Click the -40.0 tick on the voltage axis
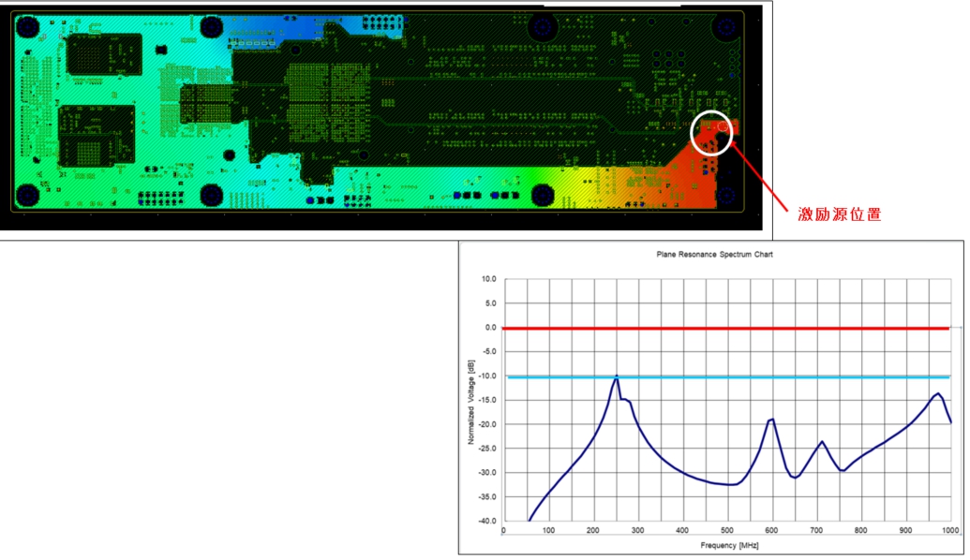The image size is (970, 560). coord(487,522)
